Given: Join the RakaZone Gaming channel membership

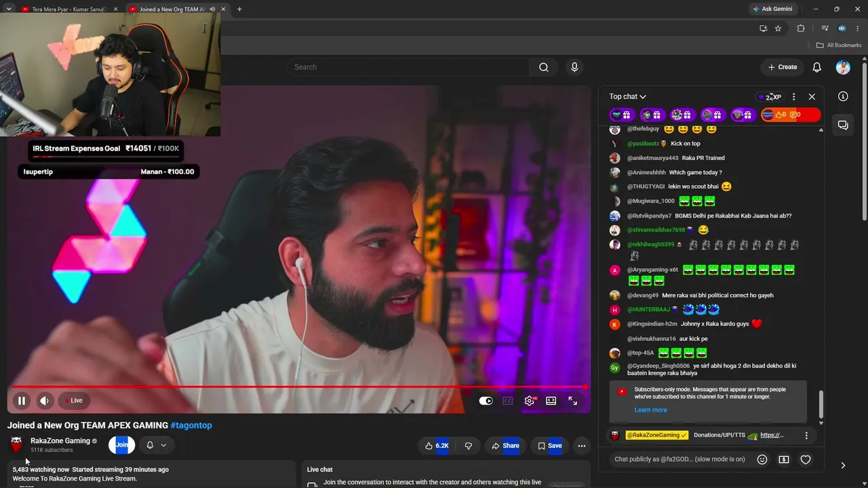Looking at the screenshot, I should 121,445.
